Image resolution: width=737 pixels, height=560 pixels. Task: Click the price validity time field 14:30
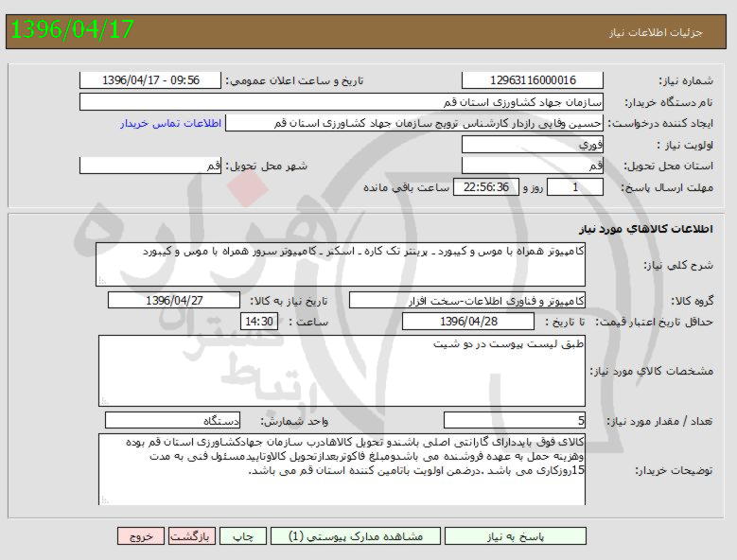click(258, 322)
